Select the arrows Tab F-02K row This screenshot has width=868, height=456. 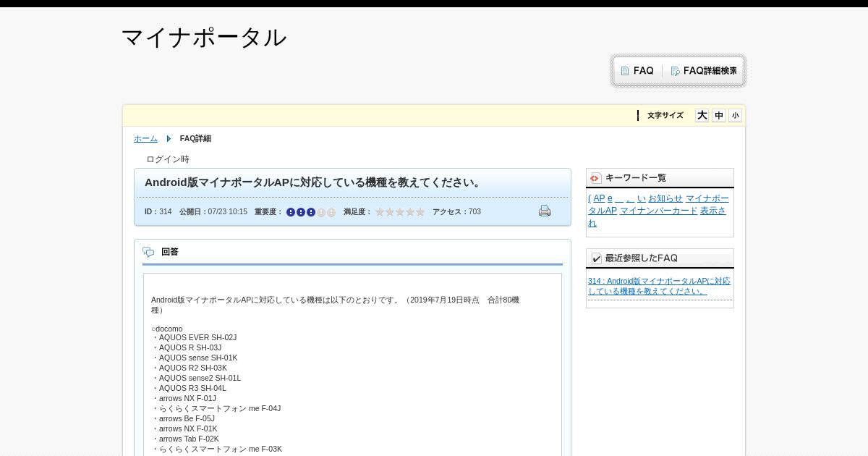pyautogui.click(x=185, y=439)
